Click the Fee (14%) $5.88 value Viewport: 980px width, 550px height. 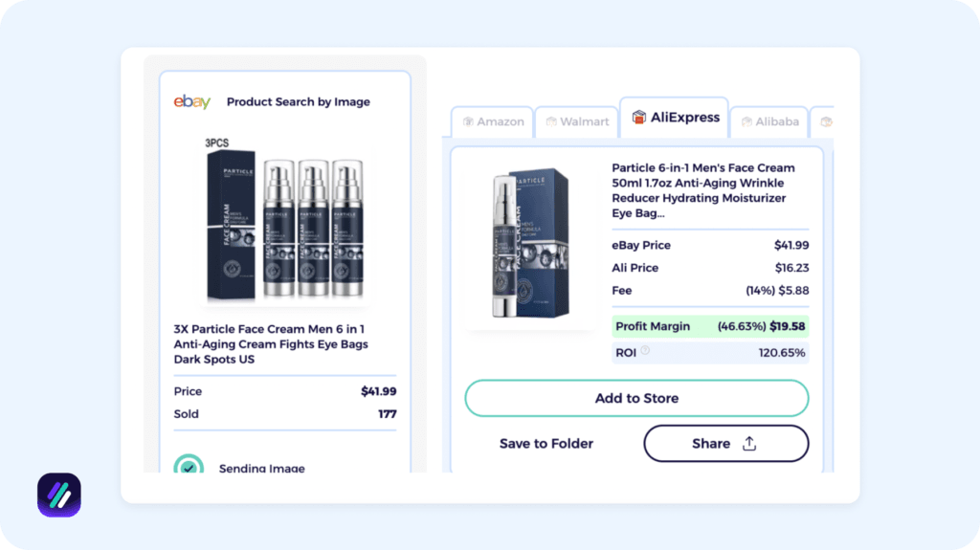coord(777,290)
